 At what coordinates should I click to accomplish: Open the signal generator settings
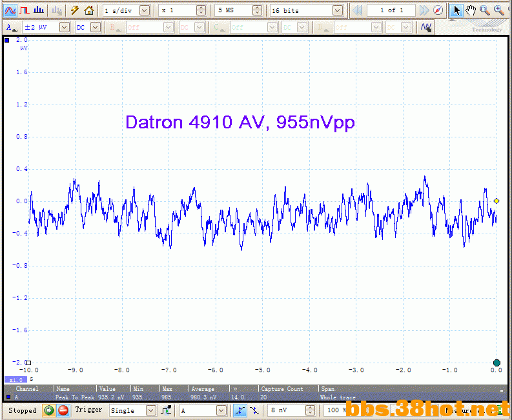click(57, 10)
